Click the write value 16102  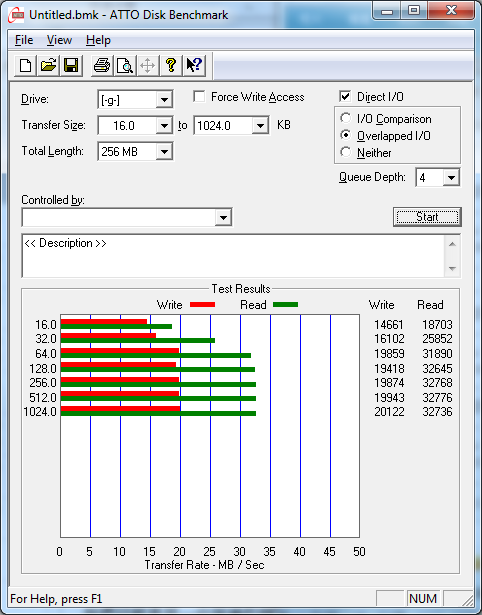[389, 338]
